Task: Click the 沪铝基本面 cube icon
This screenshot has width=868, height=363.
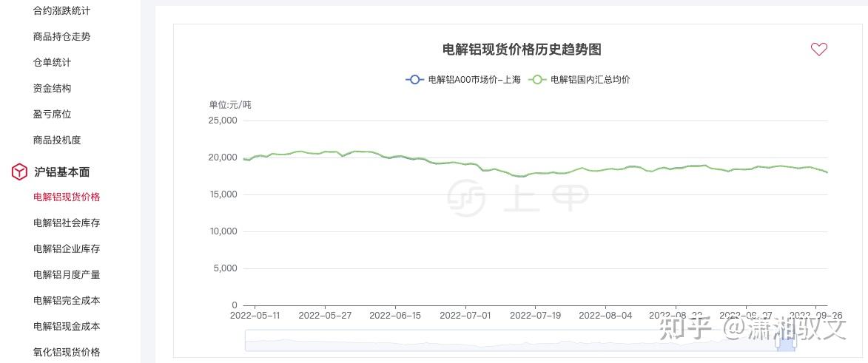Action: [x=19, y=172]
